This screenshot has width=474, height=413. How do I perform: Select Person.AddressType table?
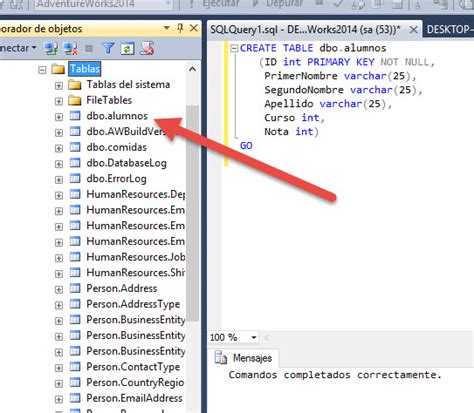pos(133,304)
